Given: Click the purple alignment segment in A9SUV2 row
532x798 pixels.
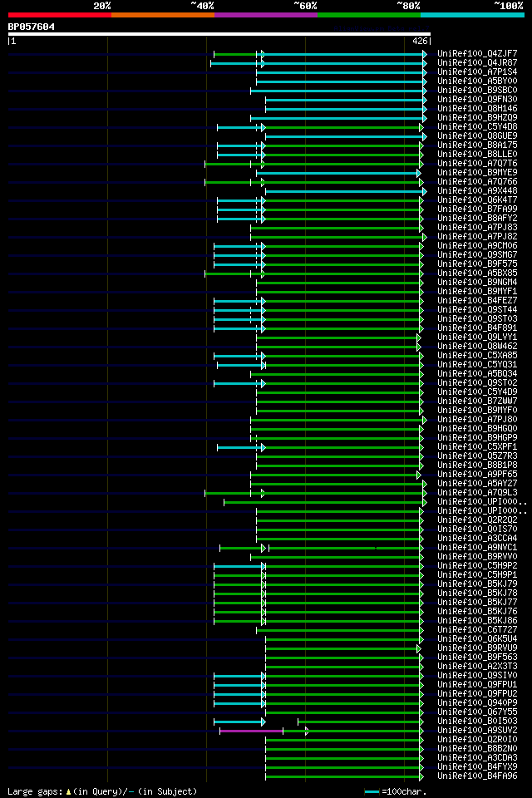Looking at the screenshot, I should tap(252, 731).
